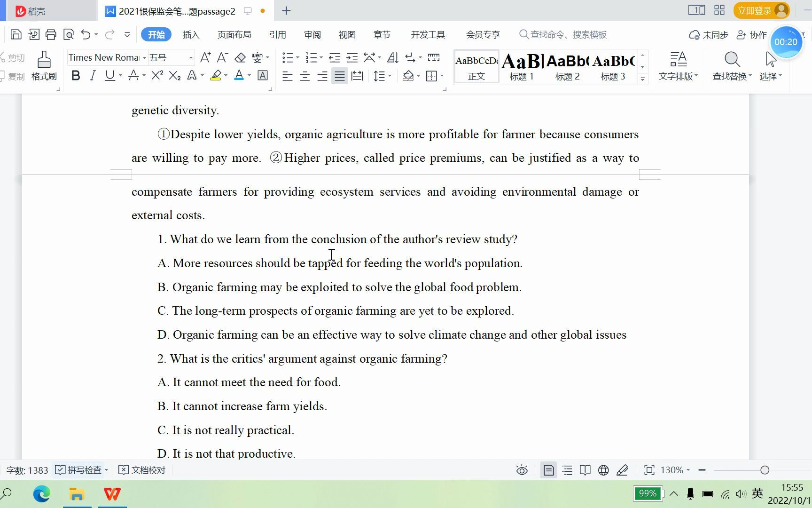This screenshot has width=812, height=508.
Task: Click the sort icon in paragraph group
Action: pyautogui.click(x=393, y=57)
